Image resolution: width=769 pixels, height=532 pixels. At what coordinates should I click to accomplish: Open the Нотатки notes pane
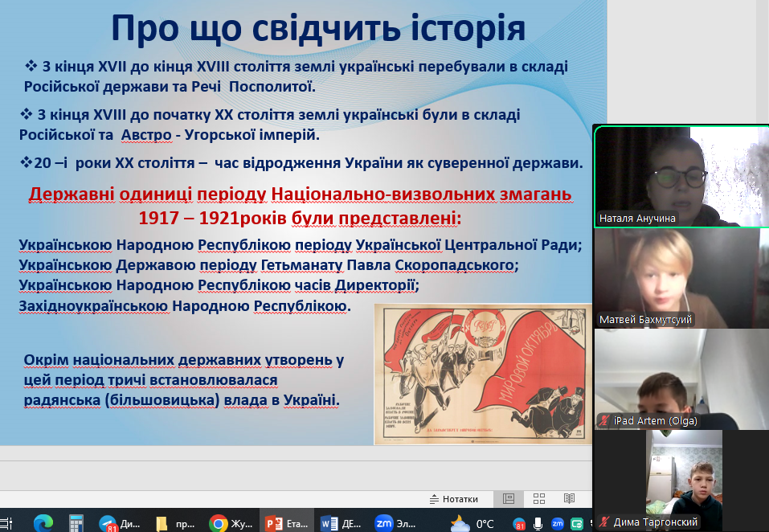[454, 499]
